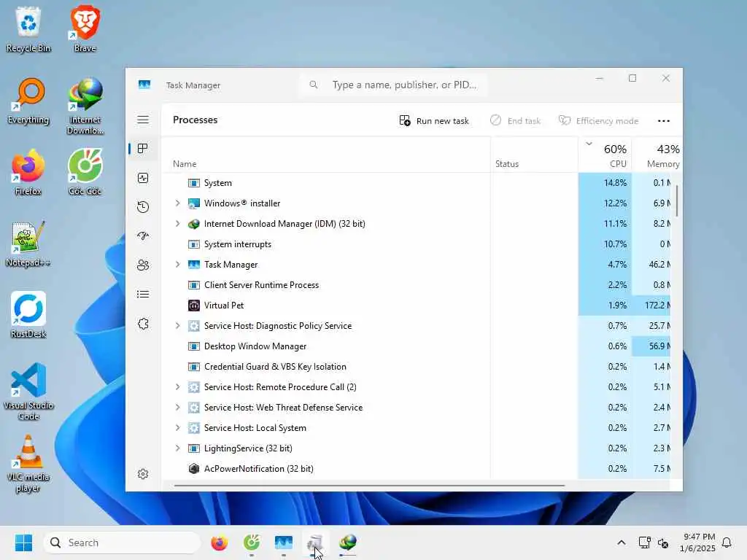Click the Efficiency mode button
747x560 pixels.
pos(598,120)
